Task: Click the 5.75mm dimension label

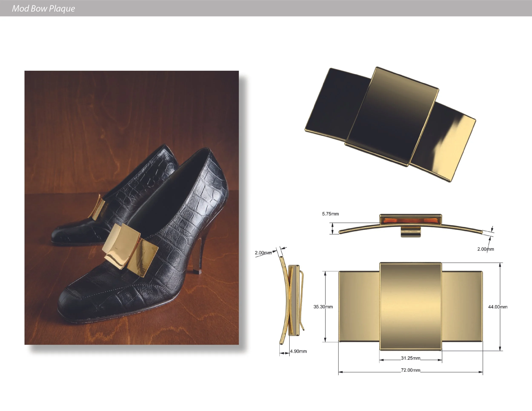Action: (330, 214)
